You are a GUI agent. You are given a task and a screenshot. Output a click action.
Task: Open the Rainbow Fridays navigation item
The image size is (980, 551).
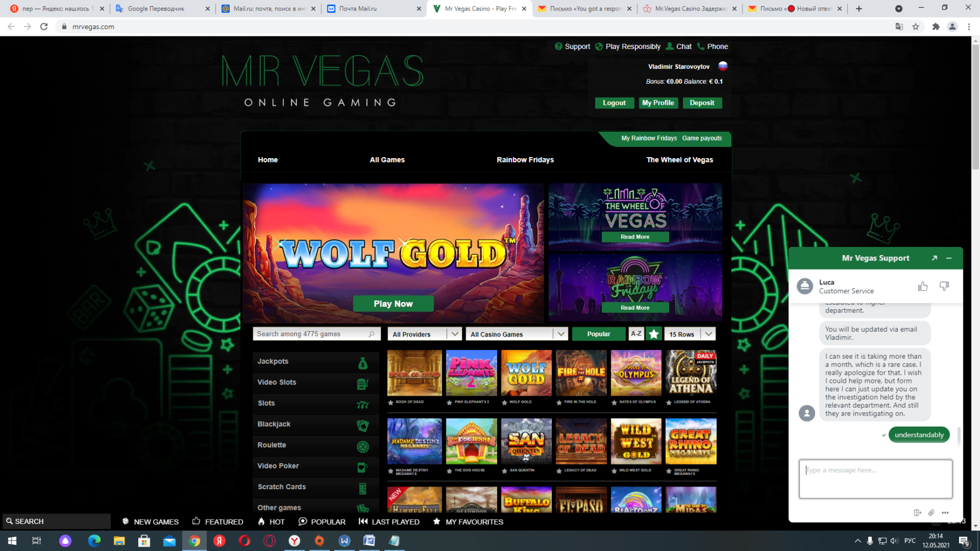[525, 160]
